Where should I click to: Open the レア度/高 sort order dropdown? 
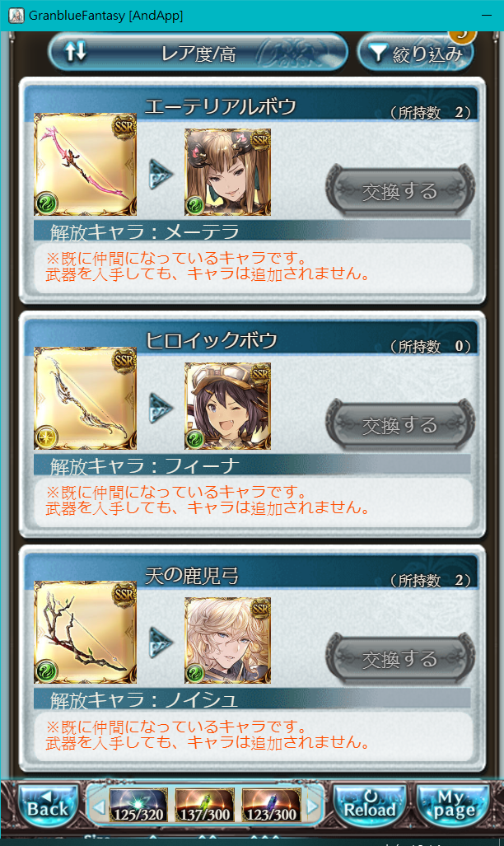(x=198, y=53)
